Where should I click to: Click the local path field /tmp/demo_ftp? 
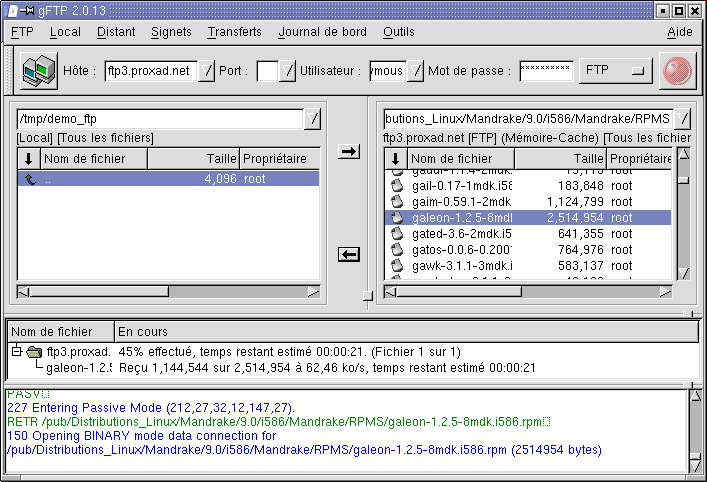coord(160,119)
